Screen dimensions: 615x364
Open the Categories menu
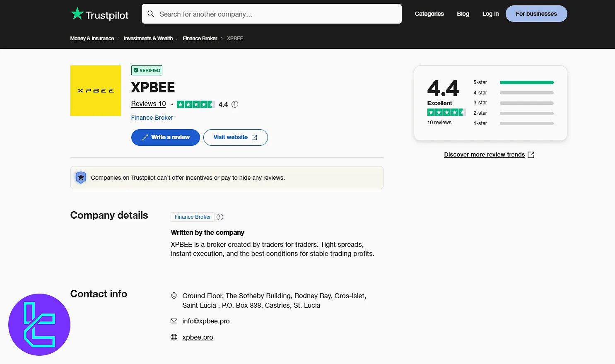(429, 14)
